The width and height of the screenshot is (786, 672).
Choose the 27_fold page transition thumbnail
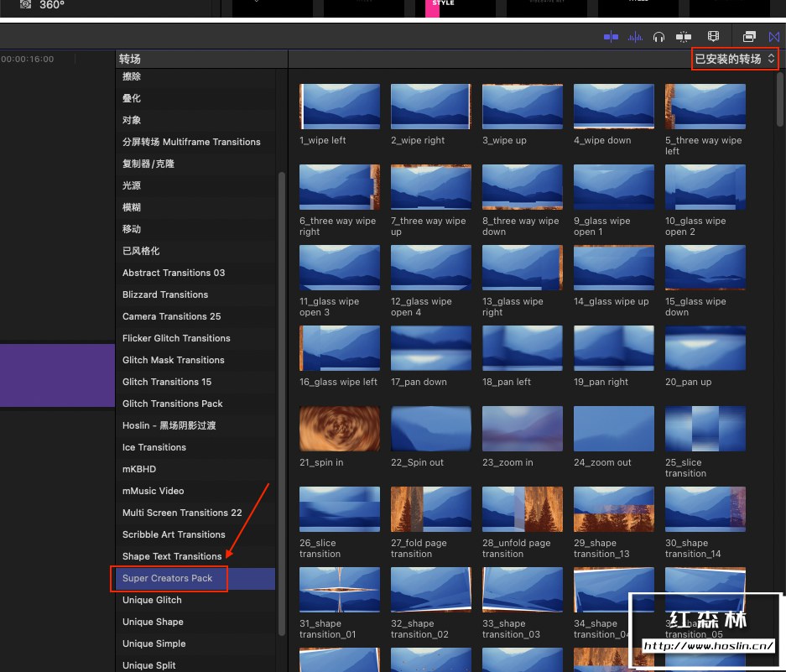pos(431,509)
